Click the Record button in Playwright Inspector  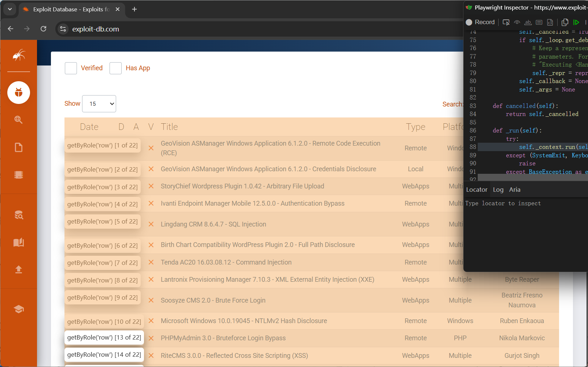pyautogui.click(x=480, y=22)
